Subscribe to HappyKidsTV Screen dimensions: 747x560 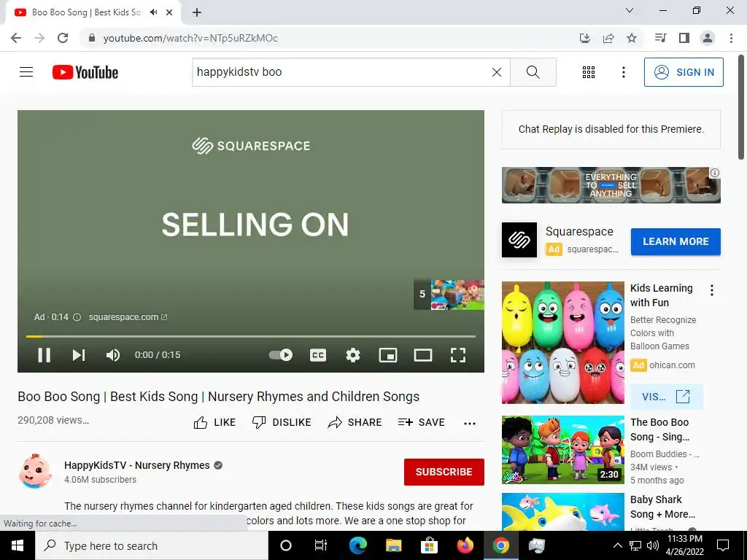tap(444, 472)
